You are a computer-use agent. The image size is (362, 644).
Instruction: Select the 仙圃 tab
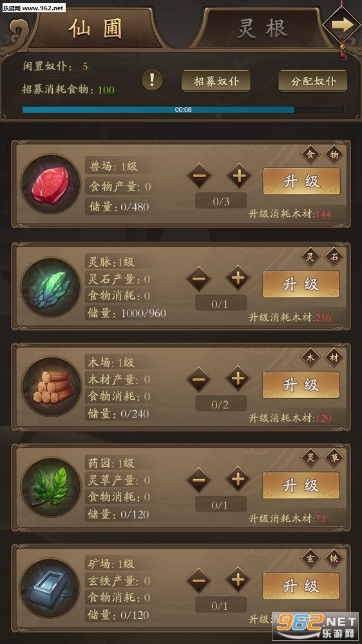click(x=96, y=29)
